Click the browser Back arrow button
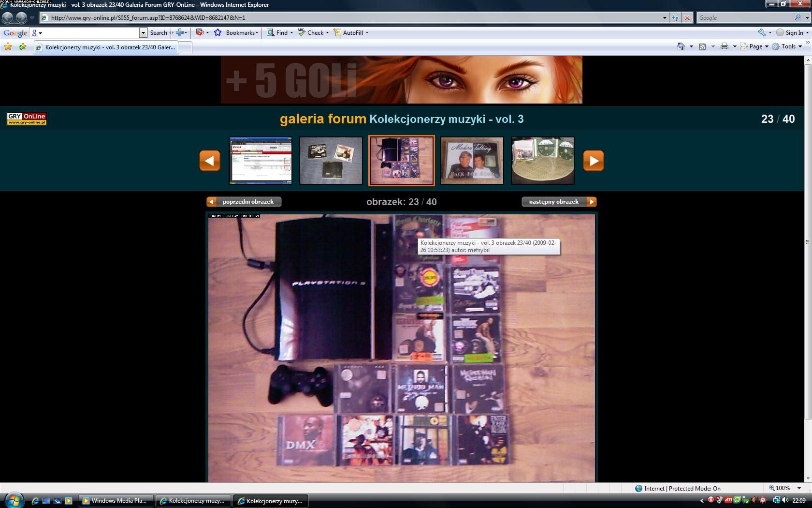This screenshot has width=812, height=508. [x=8, y=18]
